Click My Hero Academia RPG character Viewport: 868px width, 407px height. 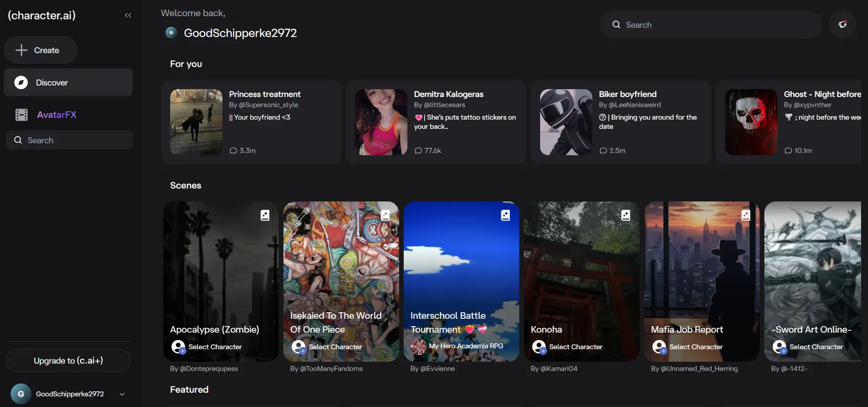pyautogui.click(x=457, y=346)
